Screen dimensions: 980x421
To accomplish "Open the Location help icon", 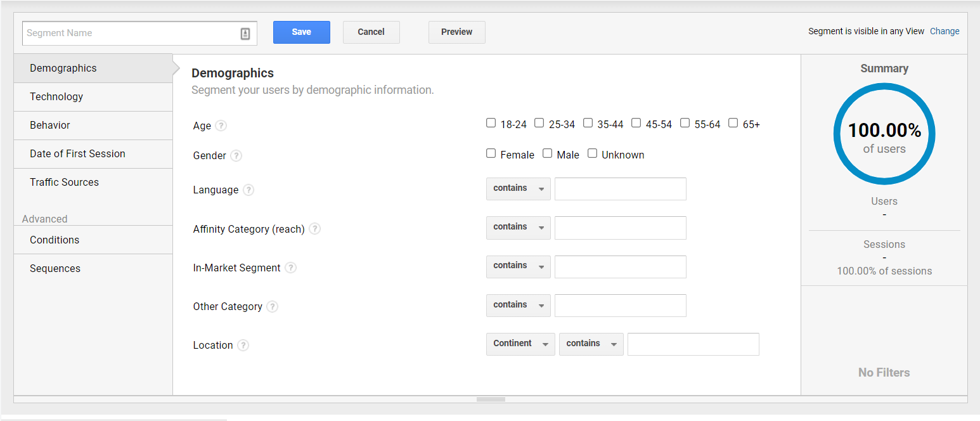I will [x=243, y=345].
